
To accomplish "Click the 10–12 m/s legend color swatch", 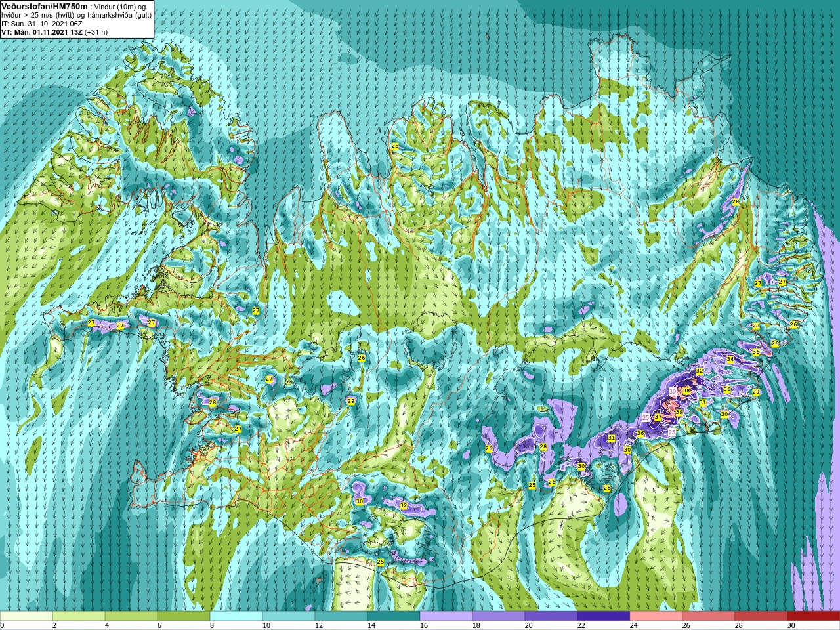I will (289, 616).
